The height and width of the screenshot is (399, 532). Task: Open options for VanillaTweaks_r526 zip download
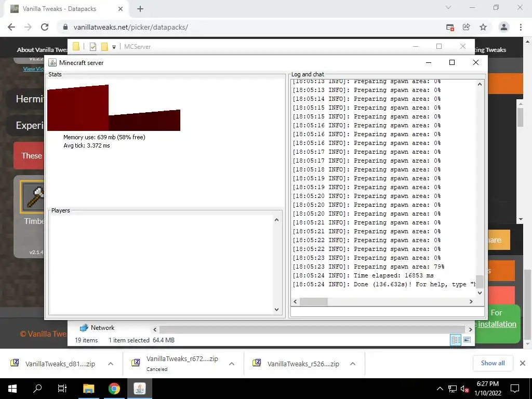pos(353,364)
